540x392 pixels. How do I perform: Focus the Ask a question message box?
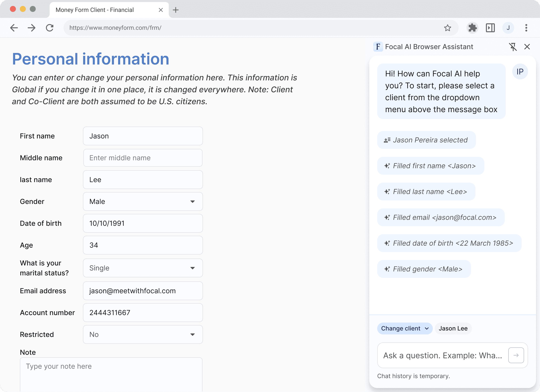coord(442,355)
